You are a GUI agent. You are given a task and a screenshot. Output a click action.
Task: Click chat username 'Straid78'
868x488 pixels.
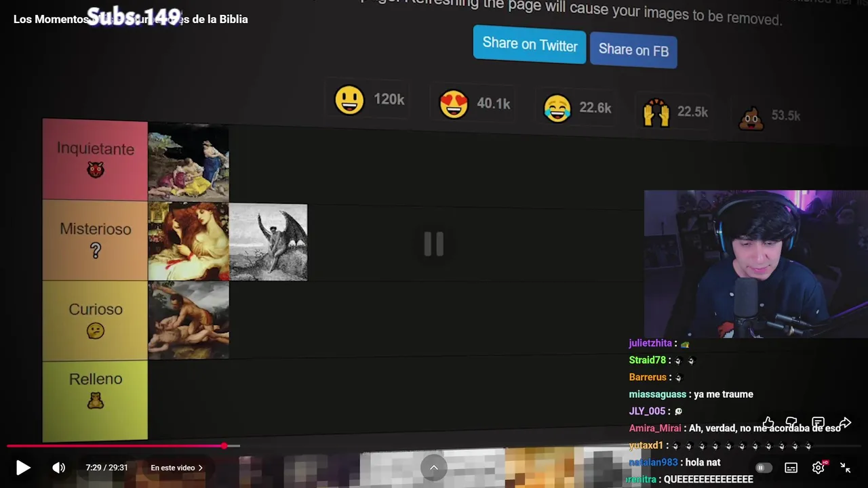tap(648, 360)
